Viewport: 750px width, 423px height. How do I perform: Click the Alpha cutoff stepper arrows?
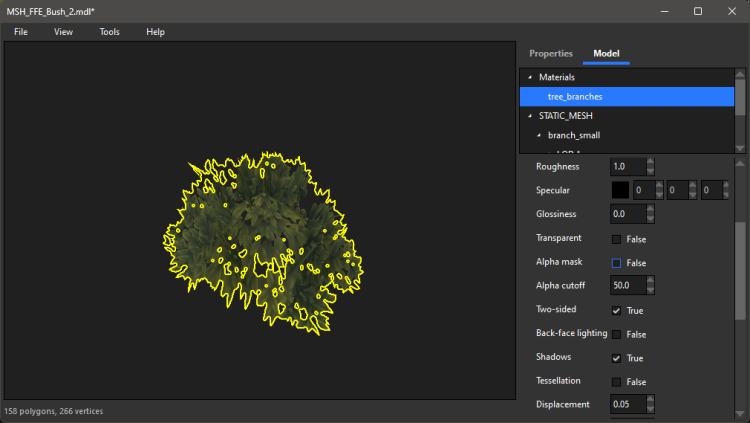651,286
